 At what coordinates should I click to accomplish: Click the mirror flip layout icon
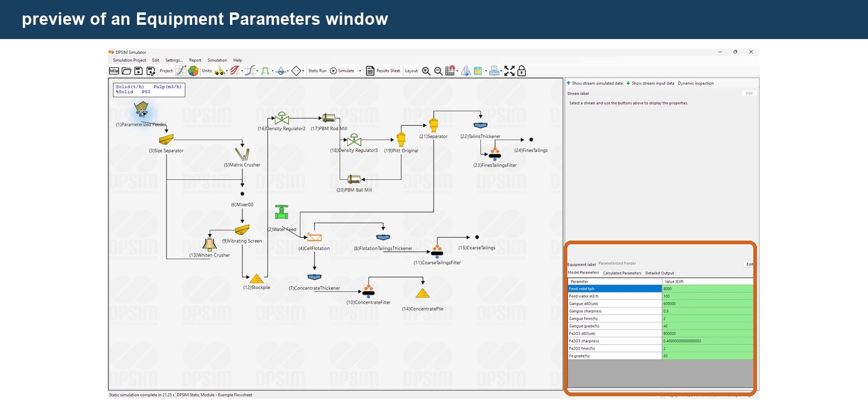click(x=466, y=71)
